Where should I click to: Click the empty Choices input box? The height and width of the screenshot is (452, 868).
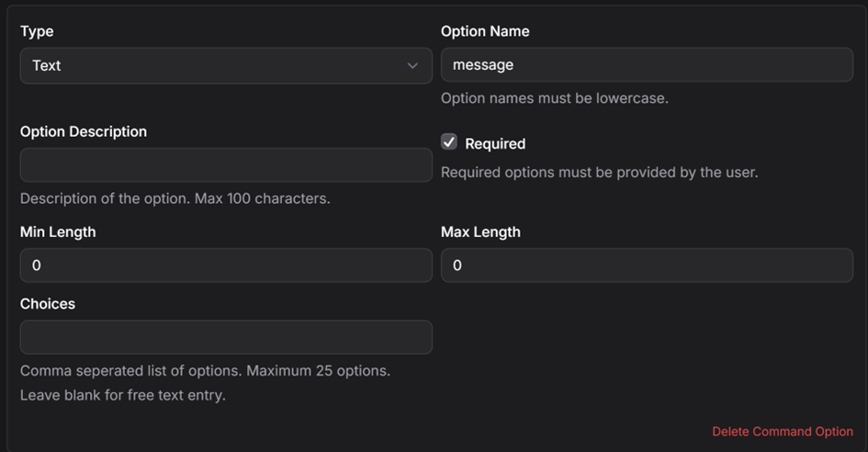click(226, 337)
